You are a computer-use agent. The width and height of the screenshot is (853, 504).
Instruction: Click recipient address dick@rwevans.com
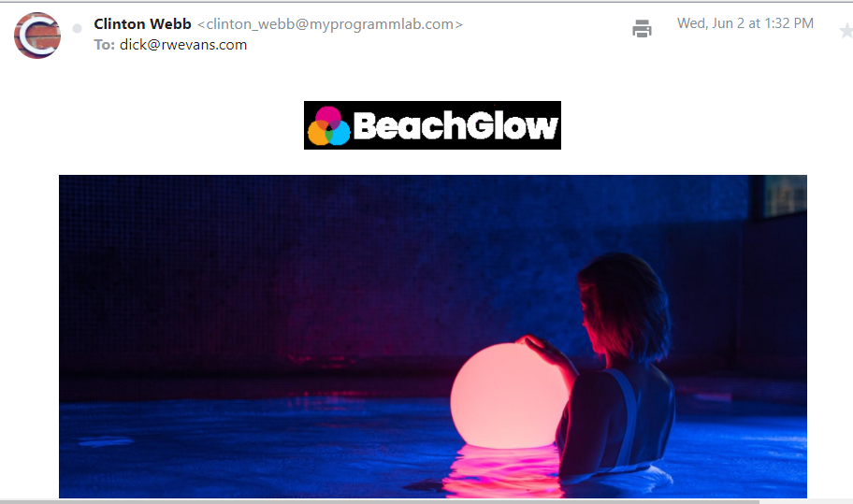[183, 45]
